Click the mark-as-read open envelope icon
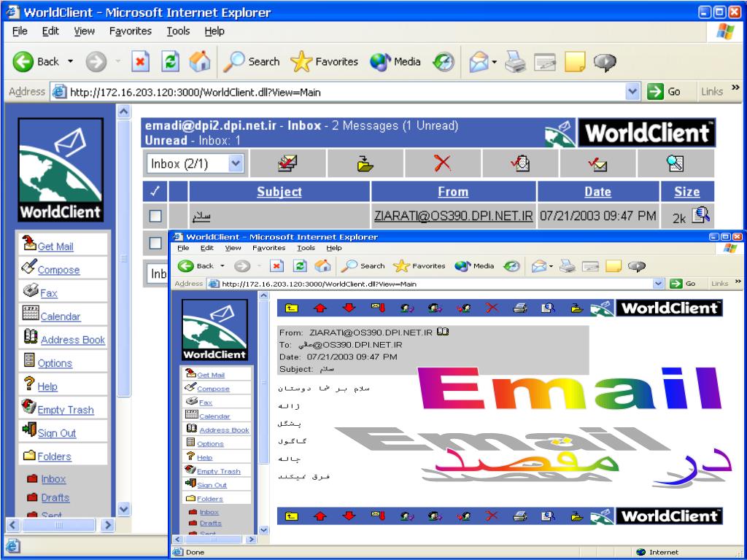Image resolution: width=747 pixels, height=560 pixels. [x=520, y=163]
